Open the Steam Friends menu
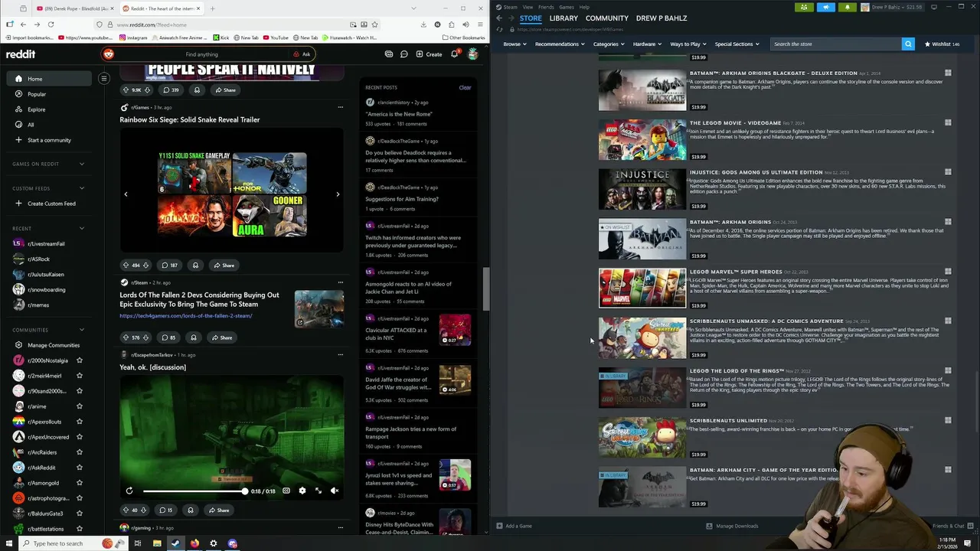Screen dimensions: 980x551 point(546,7)
